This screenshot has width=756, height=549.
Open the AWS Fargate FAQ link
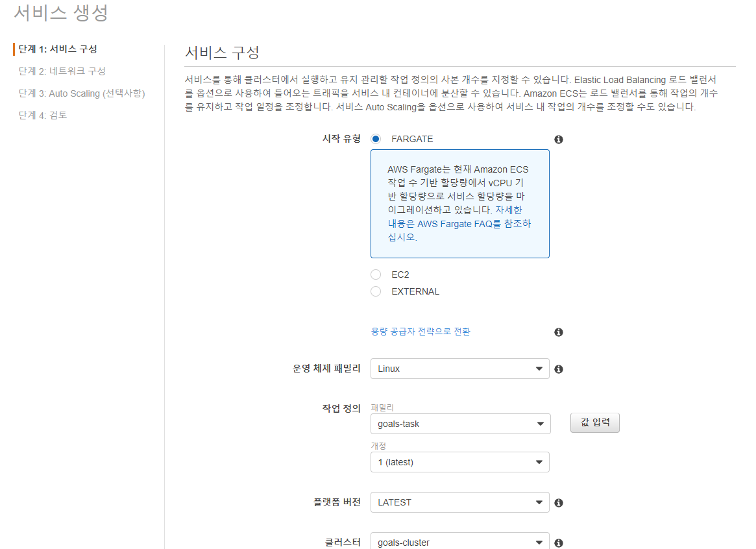459,224
